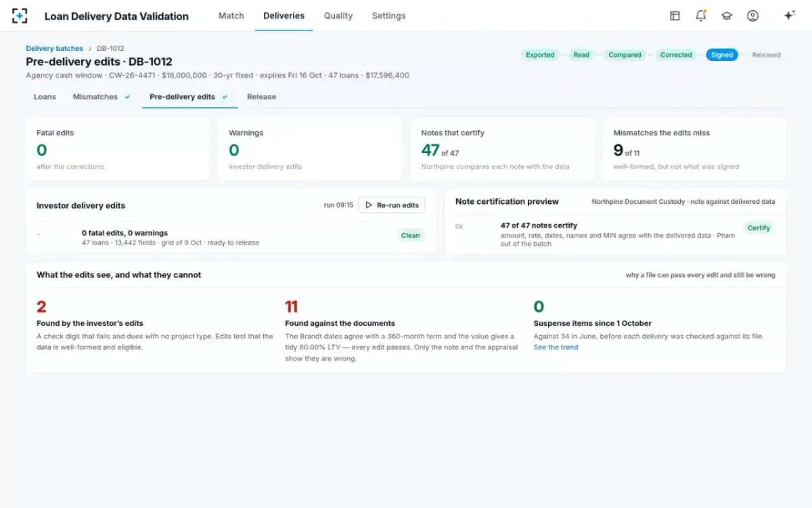The image size is (812, 508).
Task: Select the Released pipeline step
Action: point(766,55)
